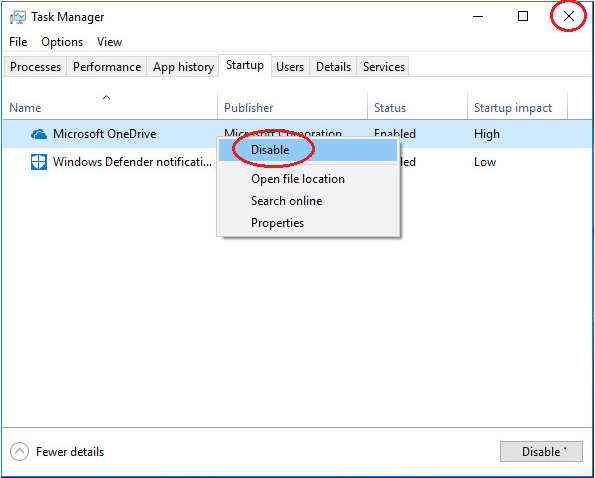This screenshot has height=478, width=595.
Task: Sort by the Publisher column header
Action: [292, 105]
